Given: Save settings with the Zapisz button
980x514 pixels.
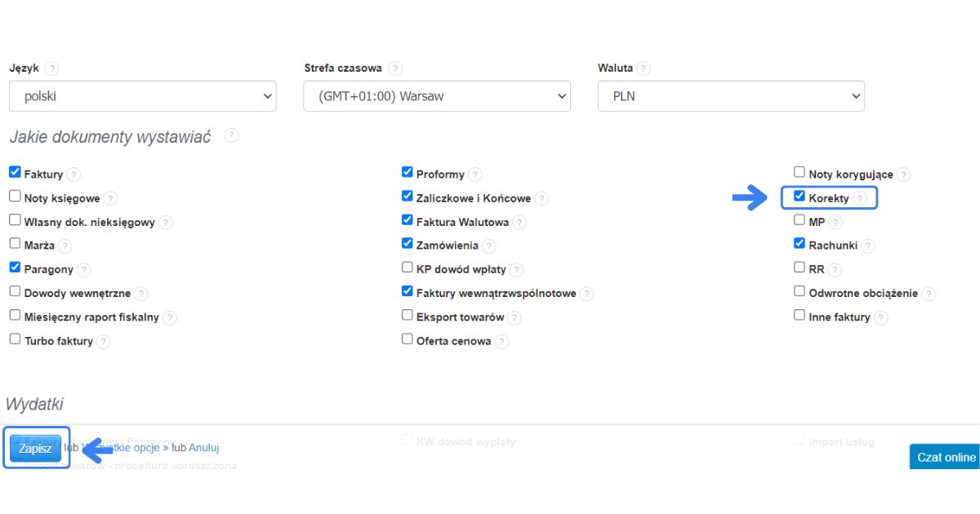Looking at the screenshot, I should point(35,448).
